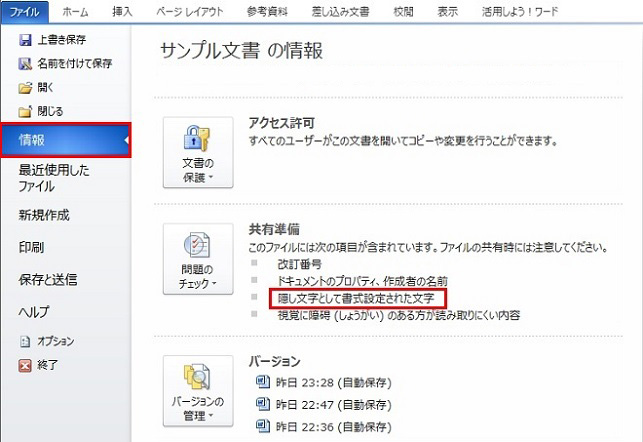Open the 参考資料 tab
The image size is (643, 442).
[267, 12]
